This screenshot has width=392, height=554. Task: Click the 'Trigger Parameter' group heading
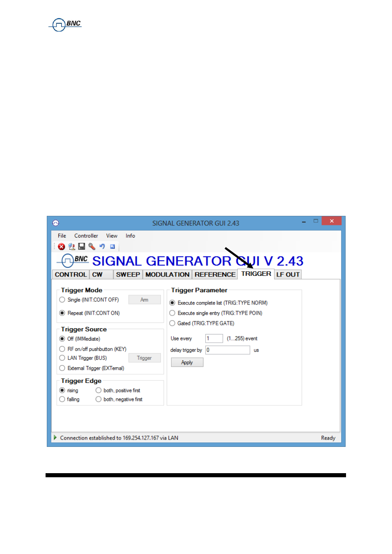click(x=199, y=290)
